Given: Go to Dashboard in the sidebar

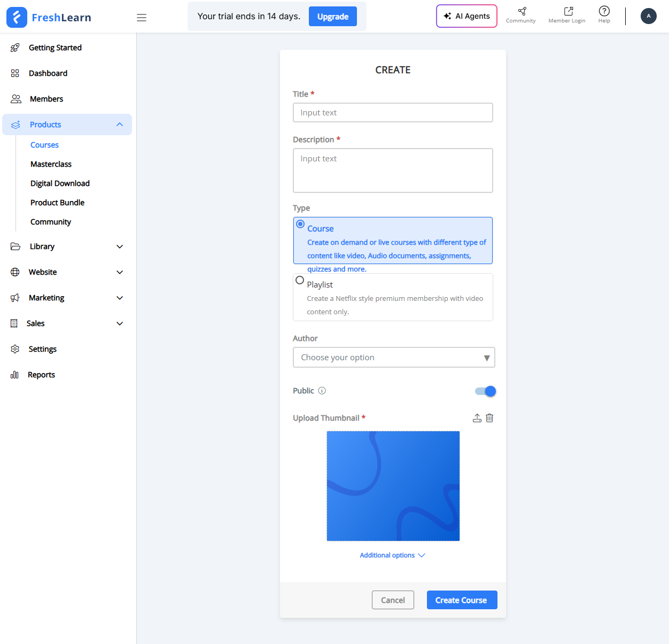Looking at the screenshot, I should pyautogui.click(x=48, y=73).
